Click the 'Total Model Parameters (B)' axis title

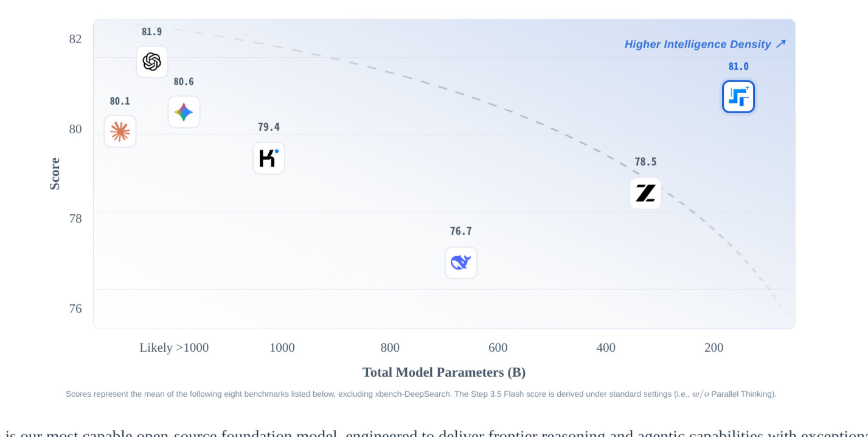click(x=444, y=372)
